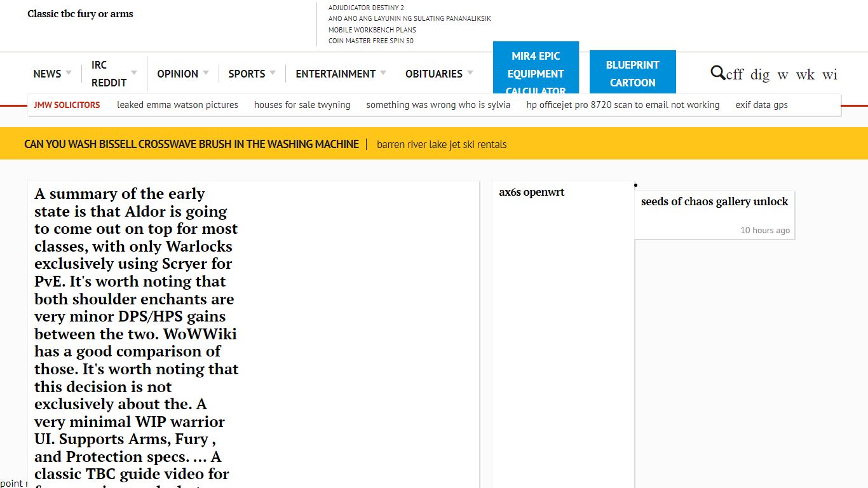Open the Bissell Crosswave brush headline
The width and height of the screenshot is (868, 488).
click(x=192, y=144)
